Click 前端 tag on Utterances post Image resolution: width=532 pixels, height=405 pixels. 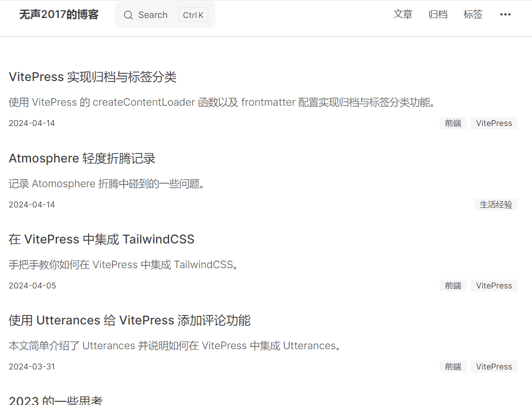tap(453, 367)
